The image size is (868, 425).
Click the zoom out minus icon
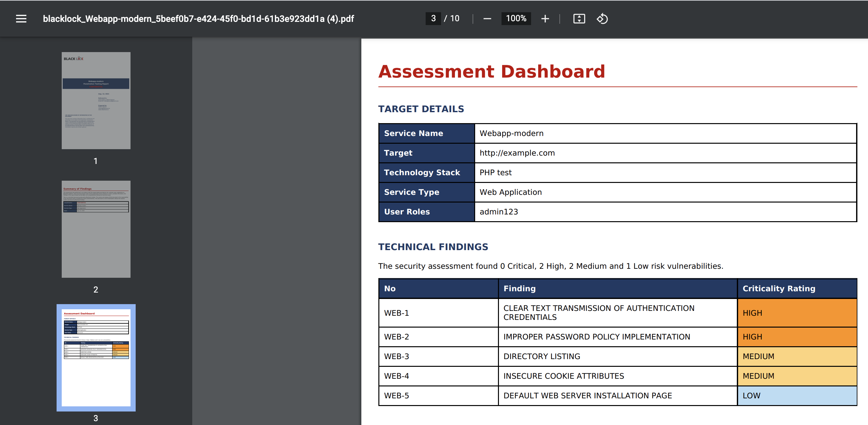coord(487,19)
